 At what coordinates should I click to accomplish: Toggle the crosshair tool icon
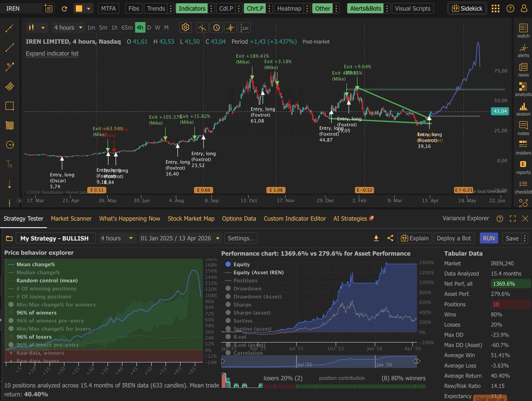click(231, 28)
